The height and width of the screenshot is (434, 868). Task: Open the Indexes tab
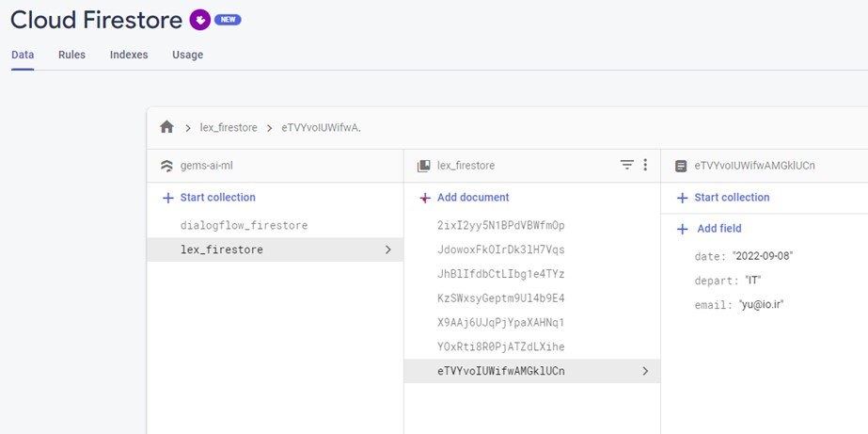tap(129, 55)
